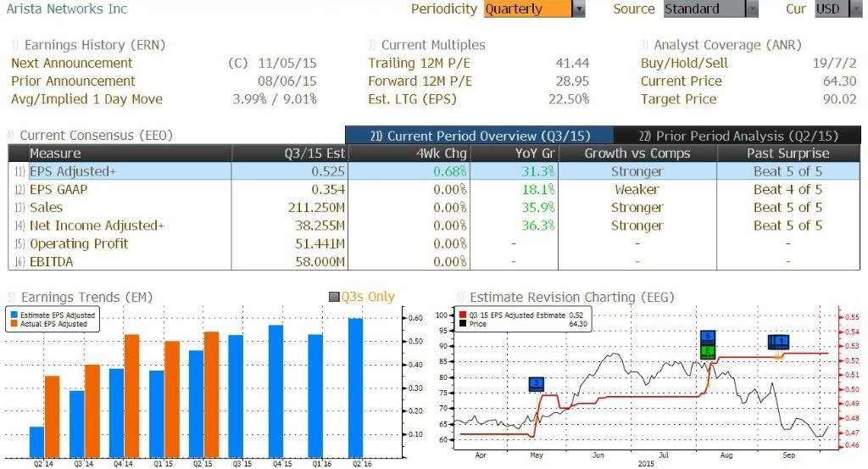Click the Est. LTG (EPS) value 22.50%
The image size is (868, 469).
pos(569,99)
